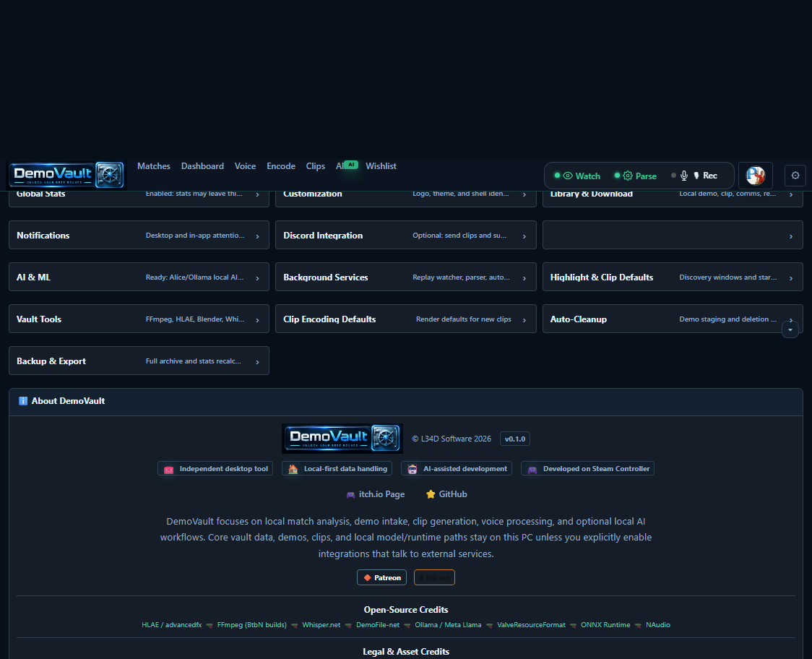
Task: Expand the Clip Encoding Defaults row
Action: (405, 319)
